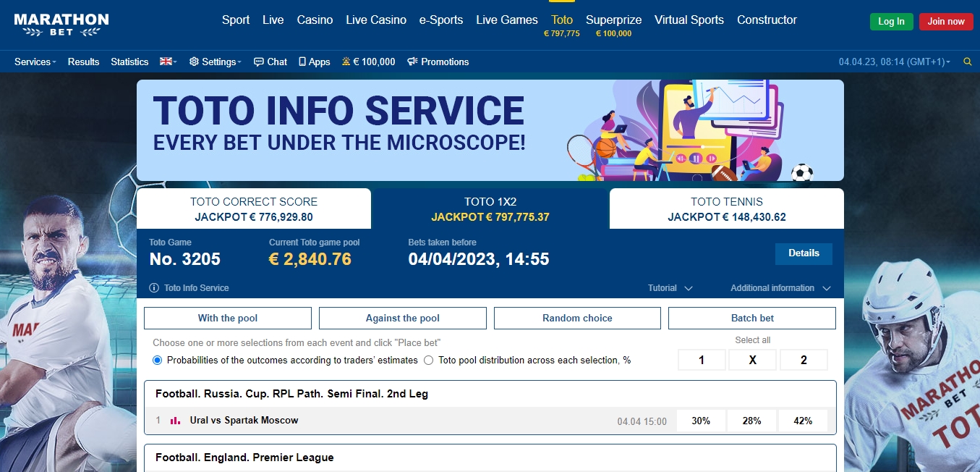Select traders' estimates probabilities radio option

click(x=158, y=360)
